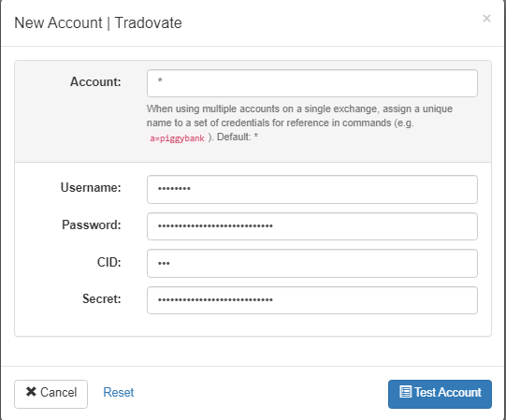This screenshot has height=420, width=506.
Task: Click the 'CID:' label
Action: click(109, 262)
